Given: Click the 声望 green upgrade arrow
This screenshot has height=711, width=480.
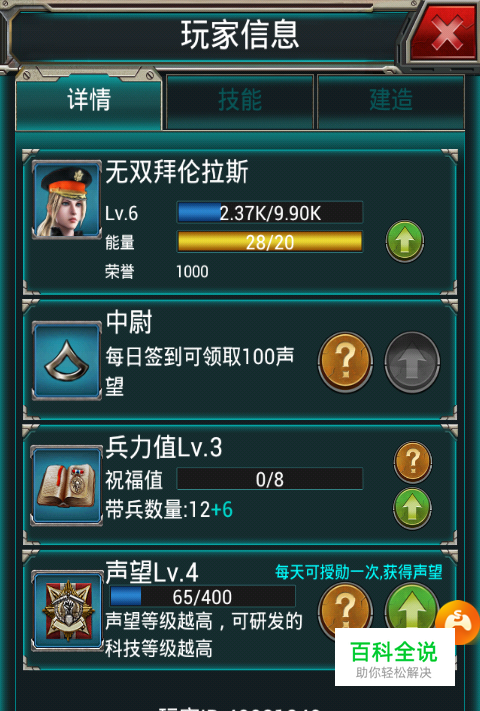Looking at the screenshot, I should click(x=412, y=608).
